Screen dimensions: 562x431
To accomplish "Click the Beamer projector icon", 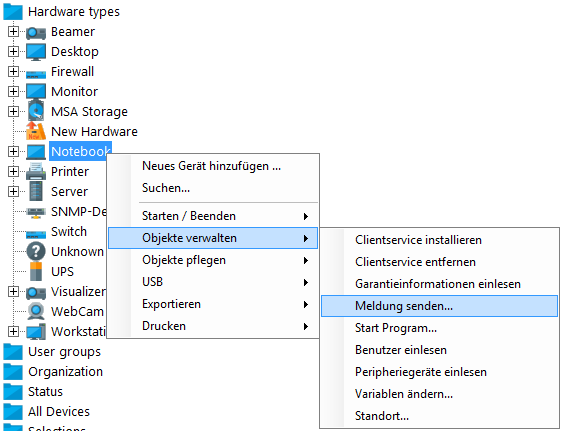I will click(x=36, y=32).
